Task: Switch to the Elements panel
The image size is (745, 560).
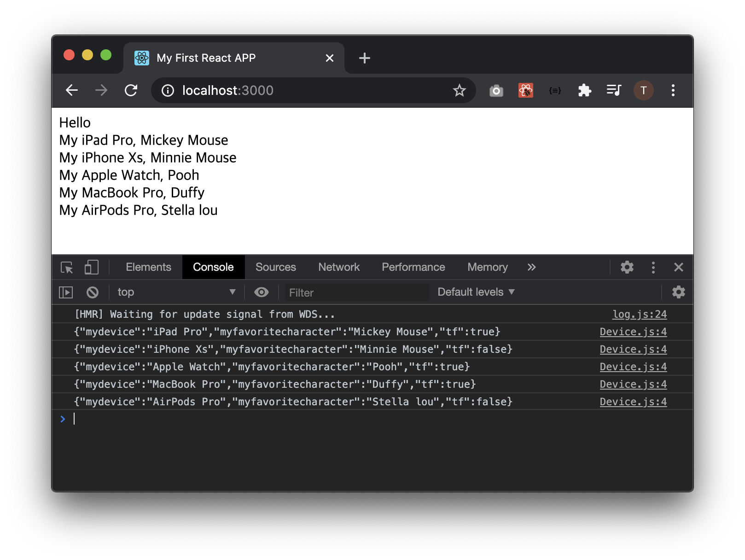Action: click(148, 267)
